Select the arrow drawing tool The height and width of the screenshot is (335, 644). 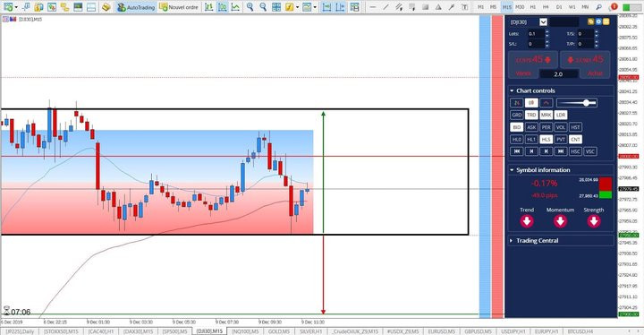point(452,7)
